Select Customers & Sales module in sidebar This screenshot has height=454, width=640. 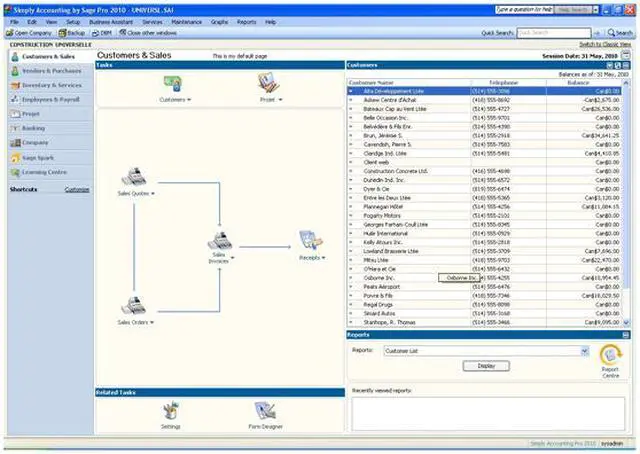(49, 57)
